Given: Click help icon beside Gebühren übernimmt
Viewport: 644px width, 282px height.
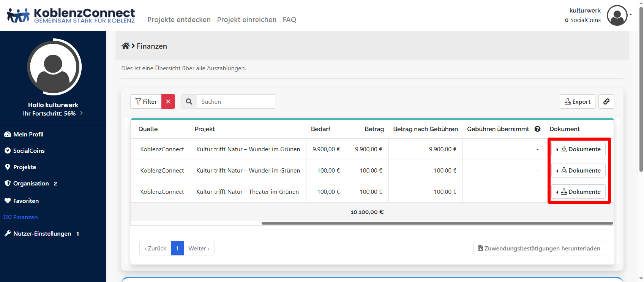Looking at the screenshot, I should tap(537, 129).
